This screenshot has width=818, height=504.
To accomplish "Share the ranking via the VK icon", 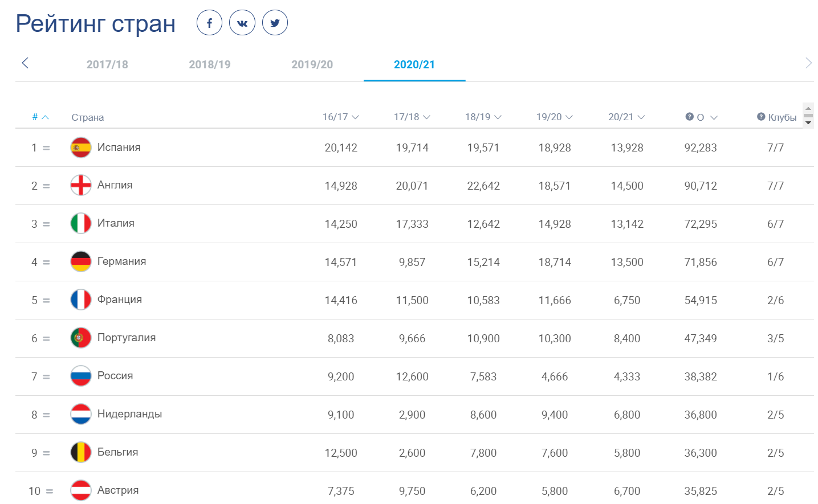I will pos(242,23).
